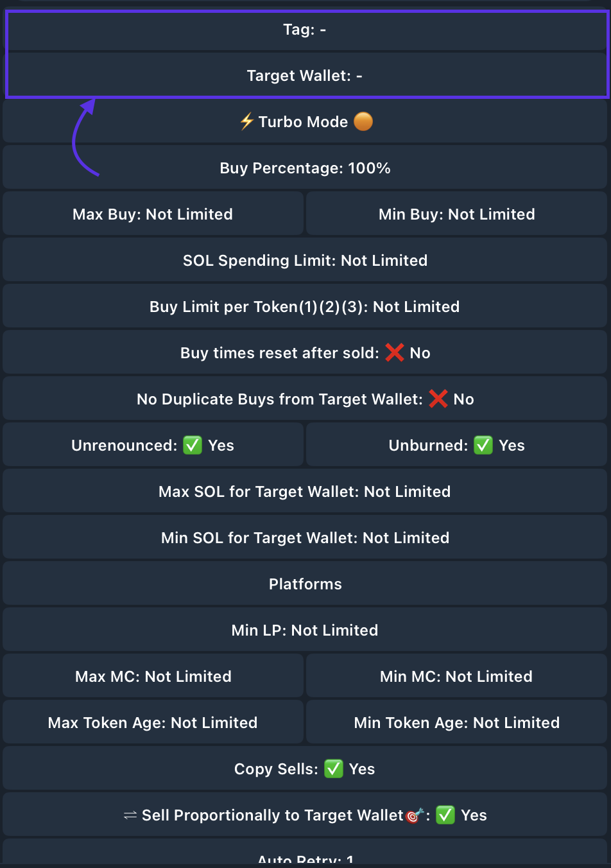The image size is (611, 868).
Task: Change Buy Limit per Token
Action: pyautogui.click(x=305, y=307)
